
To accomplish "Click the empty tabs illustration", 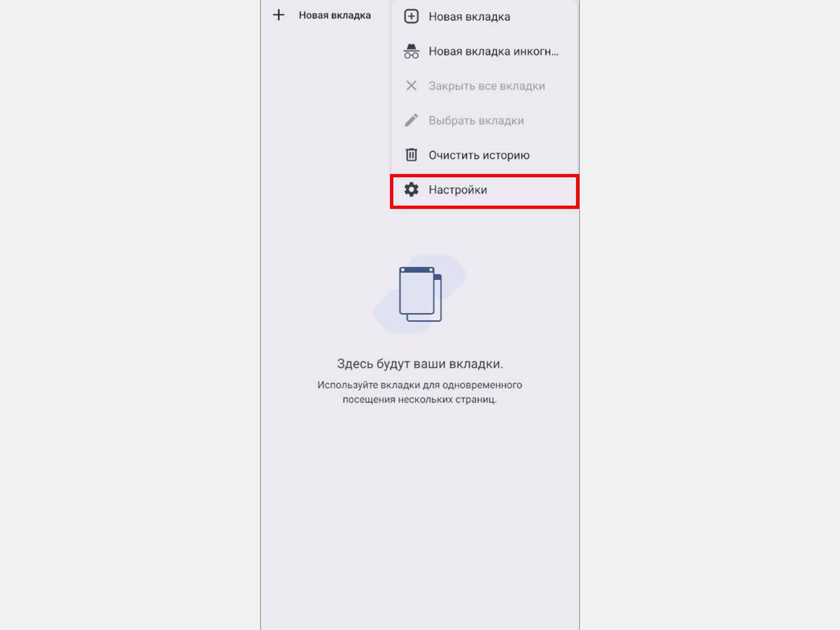I will pyautogui.click(x=419, y=294).
